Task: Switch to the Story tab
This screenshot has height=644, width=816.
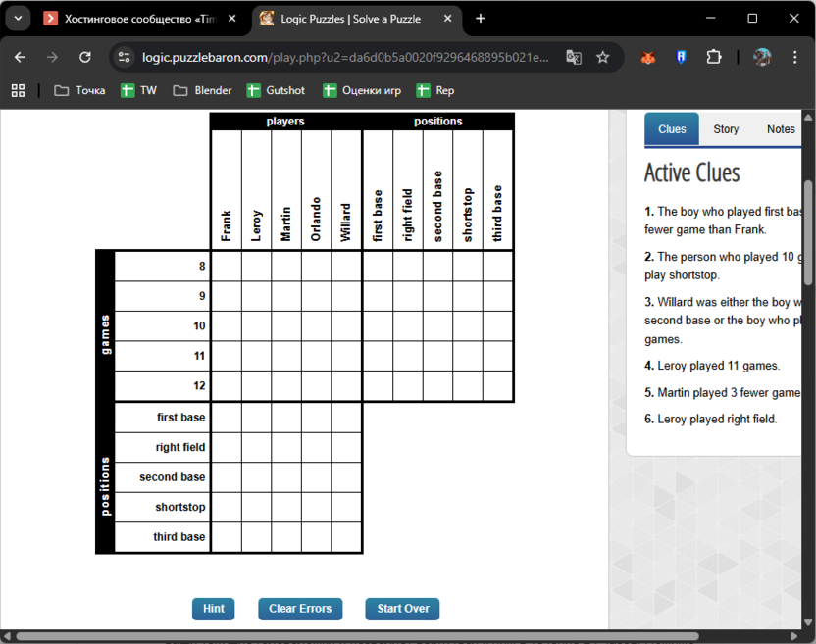Action: 726,129
